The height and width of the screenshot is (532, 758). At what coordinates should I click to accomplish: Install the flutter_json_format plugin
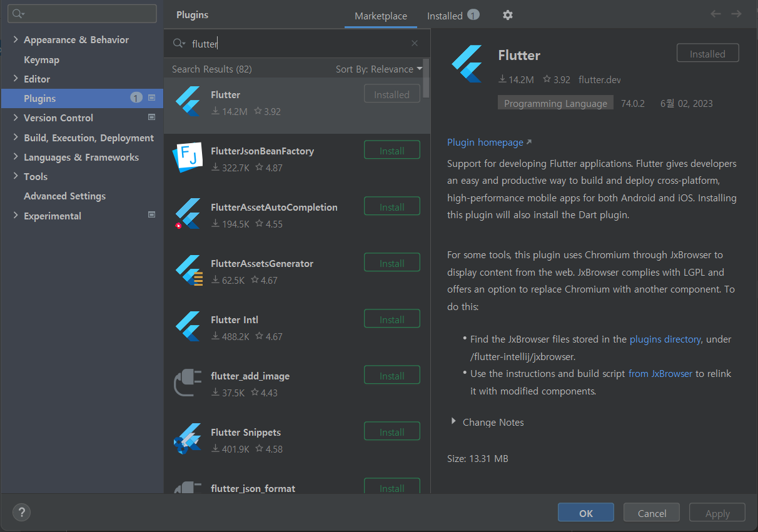tap(392, 487)
